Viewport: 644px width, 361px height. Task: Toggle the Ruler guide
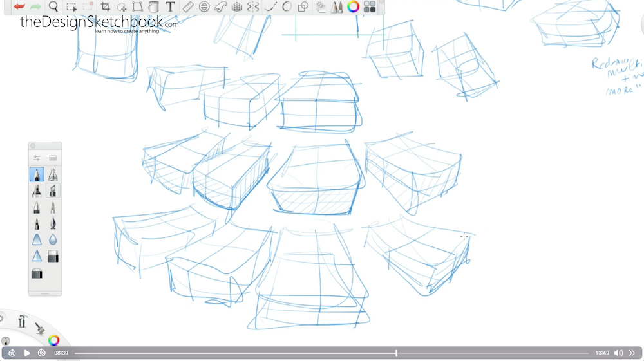click(187, 6)
